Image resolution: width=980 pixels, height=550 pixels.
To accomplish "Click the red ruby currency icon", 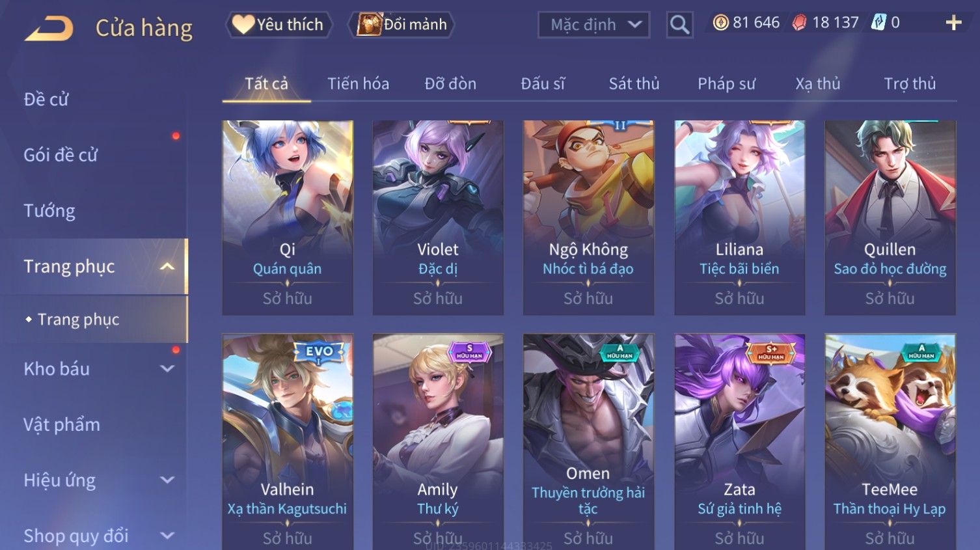I will 799,23.
